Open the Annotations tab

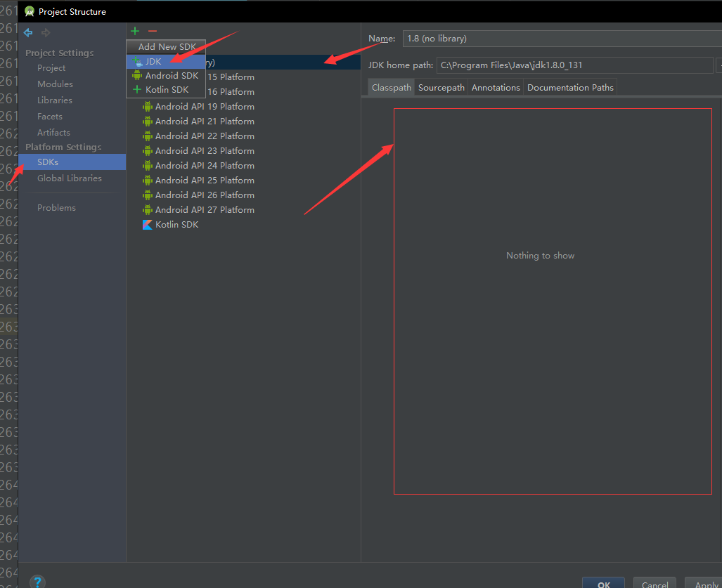tap(496, 87)
